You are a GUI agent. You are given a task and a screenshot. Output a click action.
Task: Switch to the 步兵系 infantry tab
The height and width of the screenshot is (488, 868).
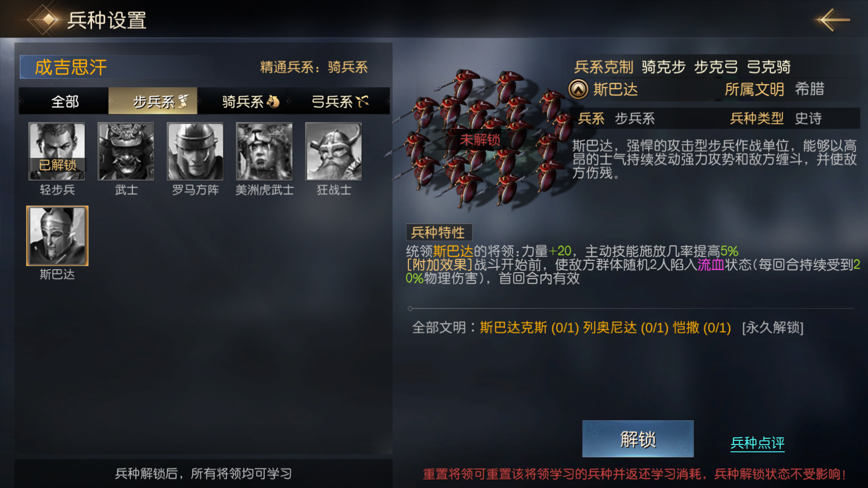pyautogui.click(x=153, y=101)
